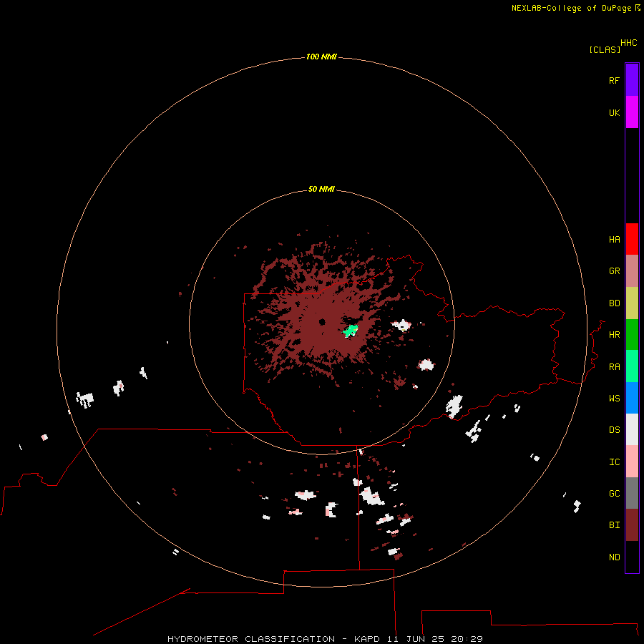The image size is (644, 644).
Task: Click the RA legend label
Action: click(614, 366)
